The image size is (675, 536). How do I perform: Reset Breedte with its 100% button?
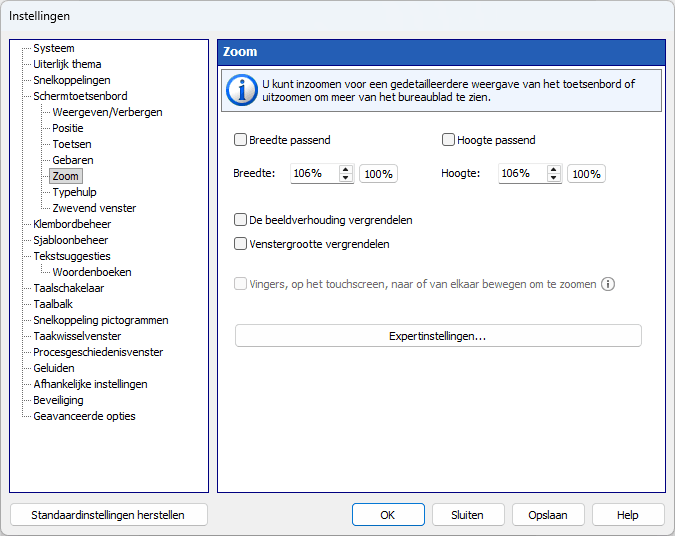tap(378, 174)
